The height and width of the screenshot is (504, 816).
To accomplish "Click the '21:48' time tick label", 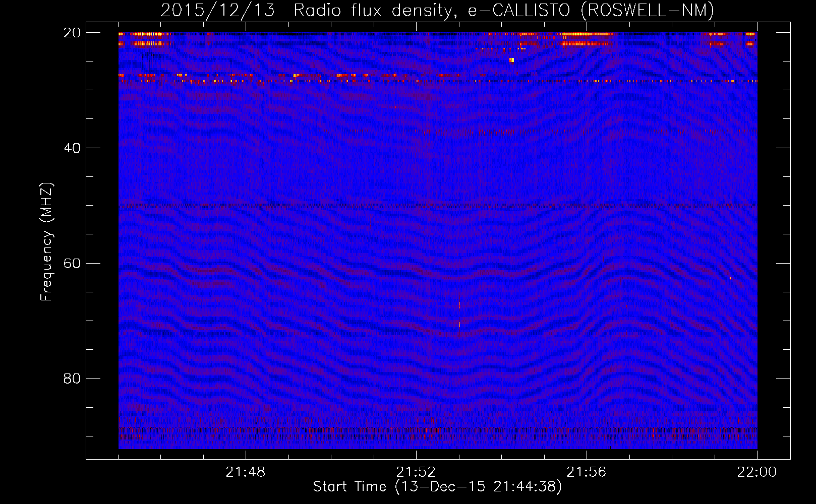I will (x=246, y=472).
